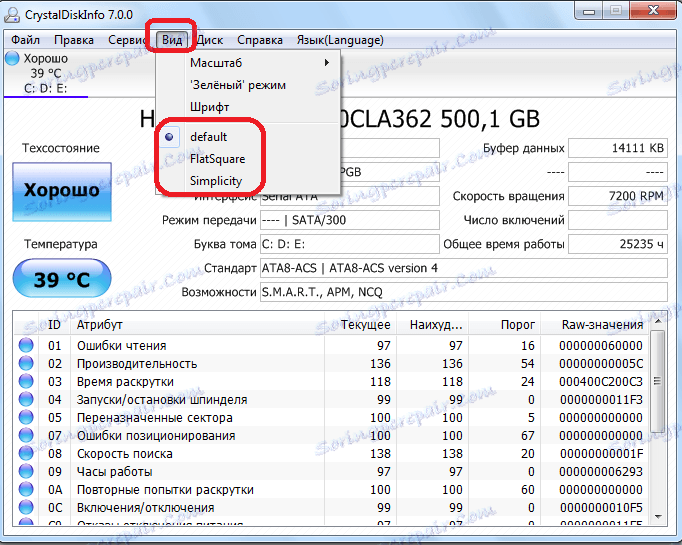682x545 pixels.
Task: Click the Буфер данных field 14111 KB
Action: coord(618,148)
